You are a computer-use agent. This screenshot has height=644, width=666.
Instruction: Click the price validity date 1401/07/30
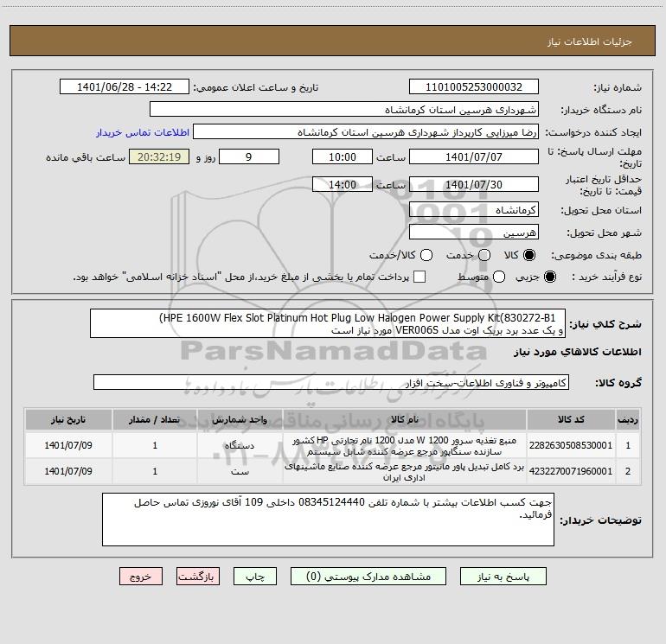click(474, 185)
